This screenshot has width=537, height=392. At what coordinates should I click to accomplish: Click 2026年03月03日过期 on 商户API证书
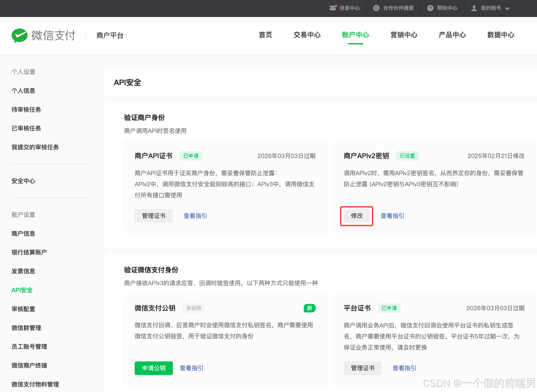[286, 156]
